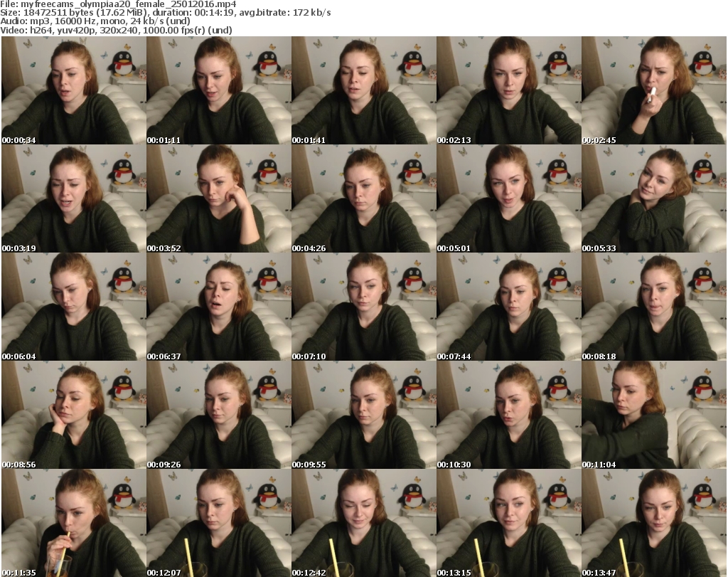Choose the thumbnail frame at 00:10:30
728x577 pixels.
(x=509, y=415)
